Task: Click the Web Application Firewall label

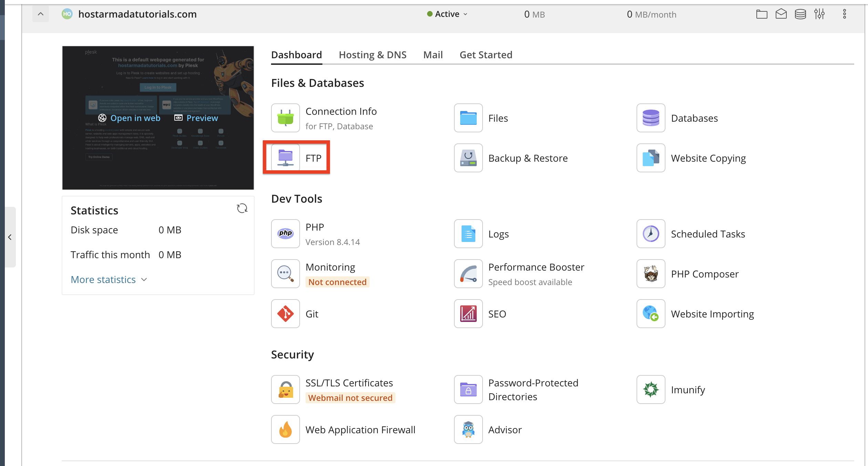Action: pyautogui.click(x=360, y=430)
